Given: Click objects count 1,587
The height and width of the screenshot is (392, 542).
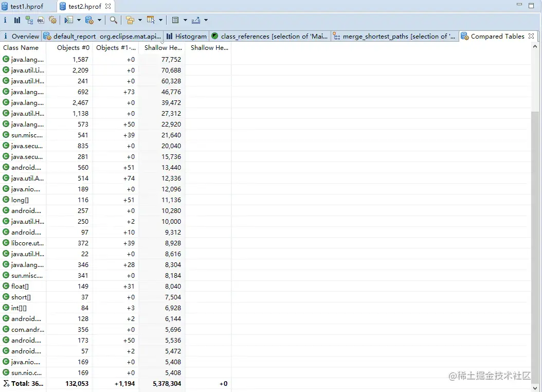Looking at the screenshot, I should tap(80, 60).
